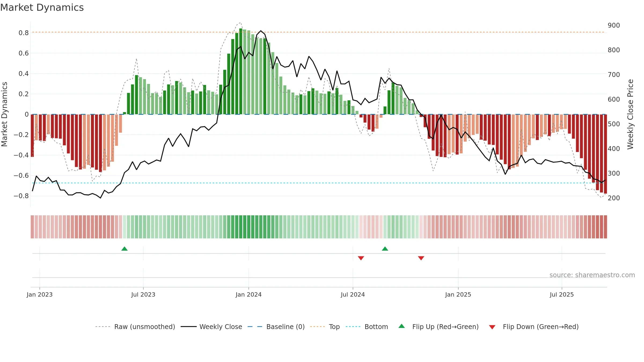The height and width of the screenshot is (362, 644).
Task: Toggle the Raw (unsmoothed) legend entry
Action: (135, 327)
